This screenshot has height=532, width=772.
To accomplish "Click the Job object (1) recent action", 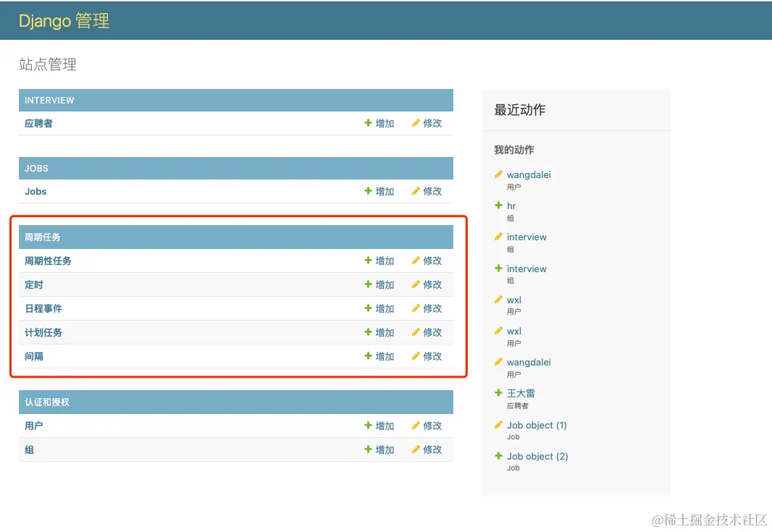I will [536, 425].
